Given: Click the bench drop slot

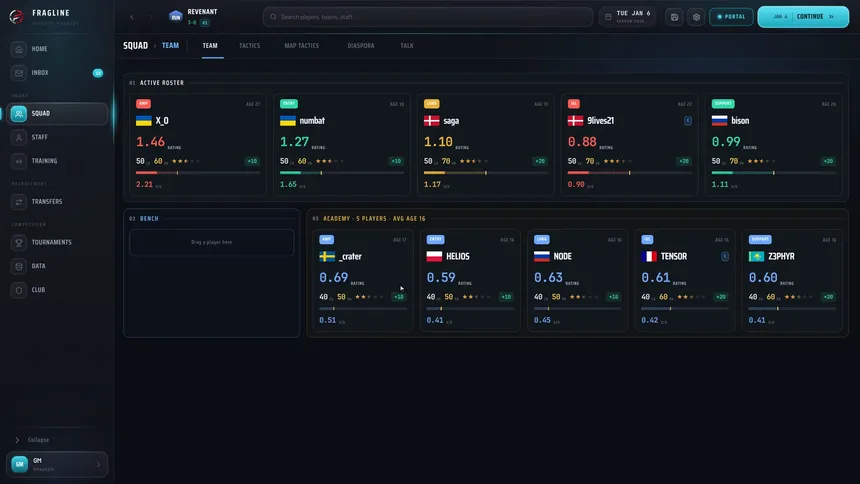Looking at the screenshot, I should tap(212, 243).
